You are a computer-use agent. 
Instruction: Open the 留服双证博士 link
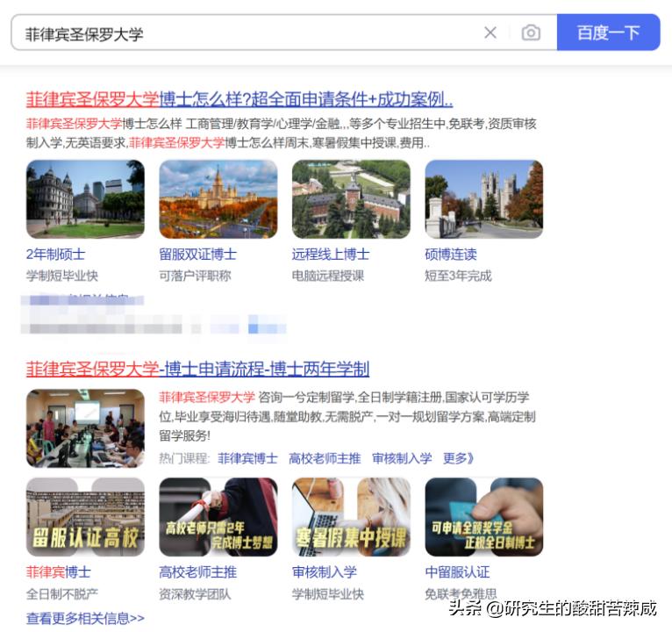click(197, 254)
